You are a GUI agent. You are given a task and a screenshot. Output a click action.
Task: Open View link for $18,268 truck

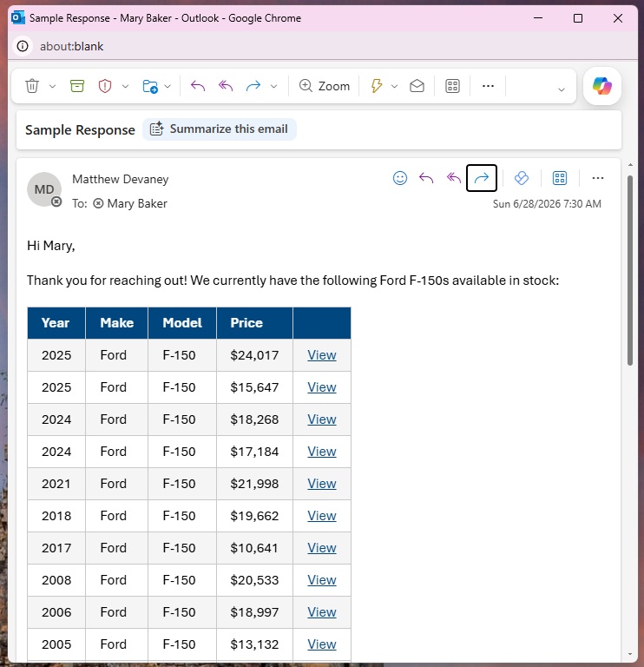(x=322, y=419)
